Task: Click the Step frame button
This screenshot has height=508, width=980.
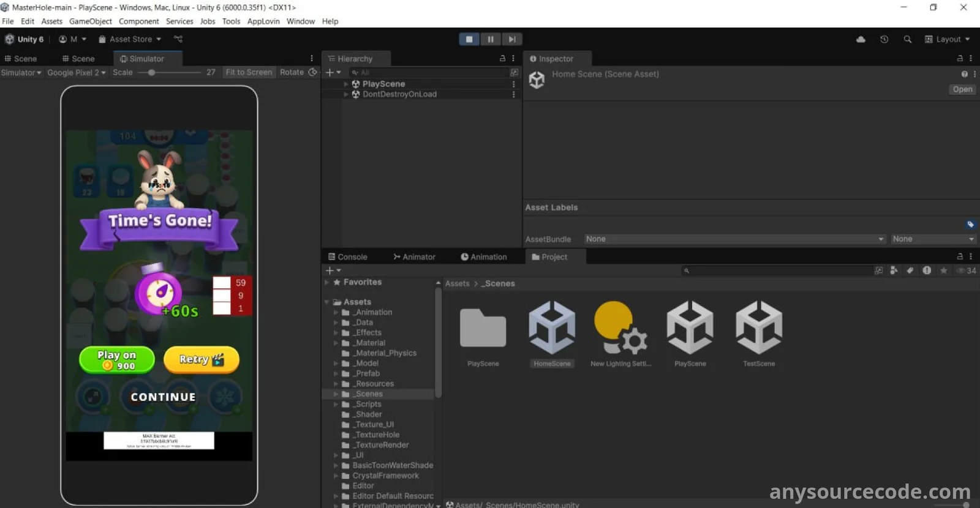Action: coord(511,39)
